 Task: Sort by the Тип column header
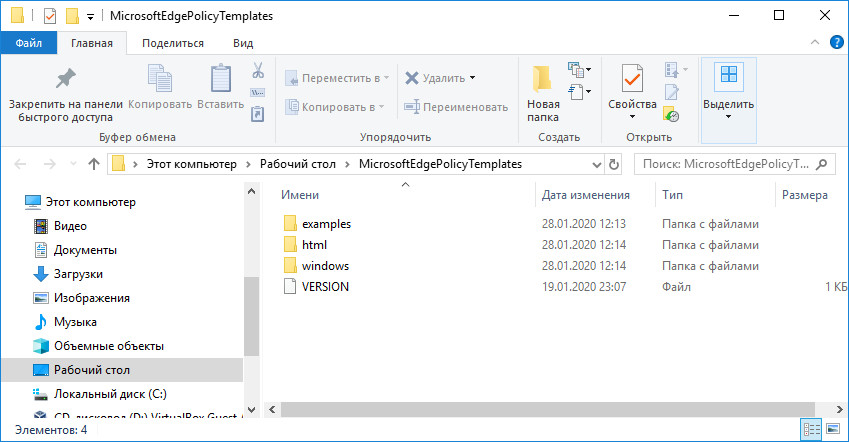pos(672,195)
